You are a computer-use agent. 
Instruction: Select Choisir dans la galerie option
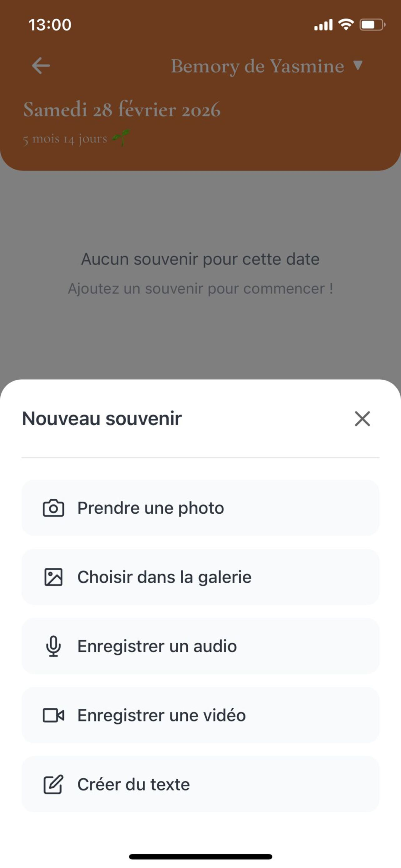(x=200, y=577)
